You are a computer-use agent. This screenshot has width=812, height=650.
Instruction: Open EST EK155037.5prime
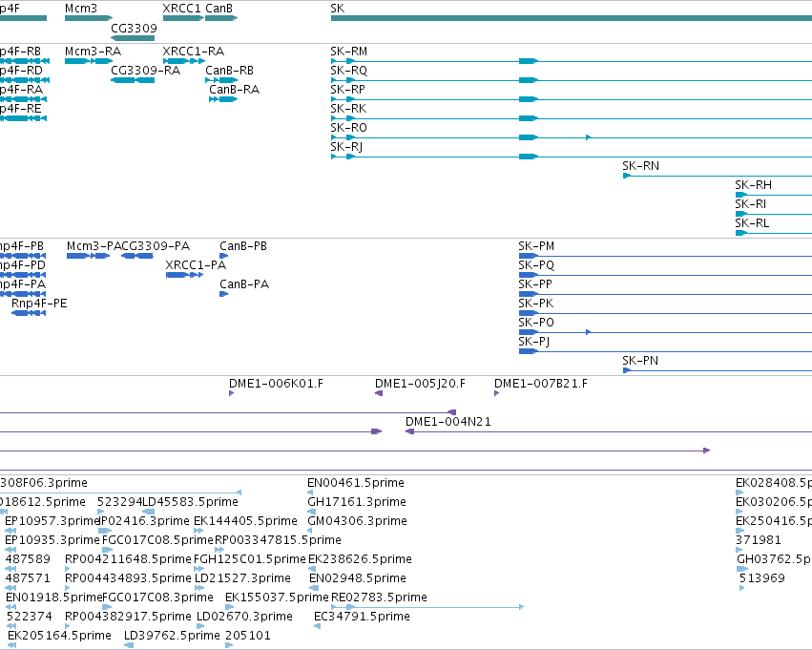tap(277, 598)
